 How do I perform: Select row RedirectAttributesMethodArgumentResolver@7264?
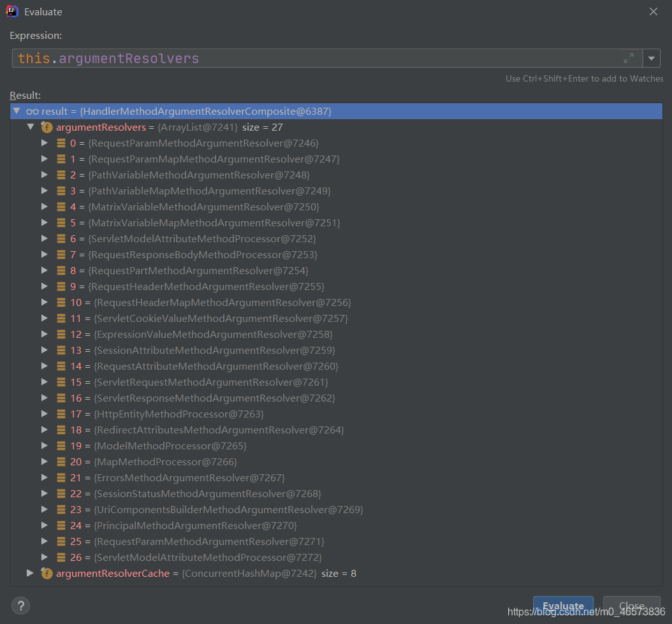(x=336, y=430)
